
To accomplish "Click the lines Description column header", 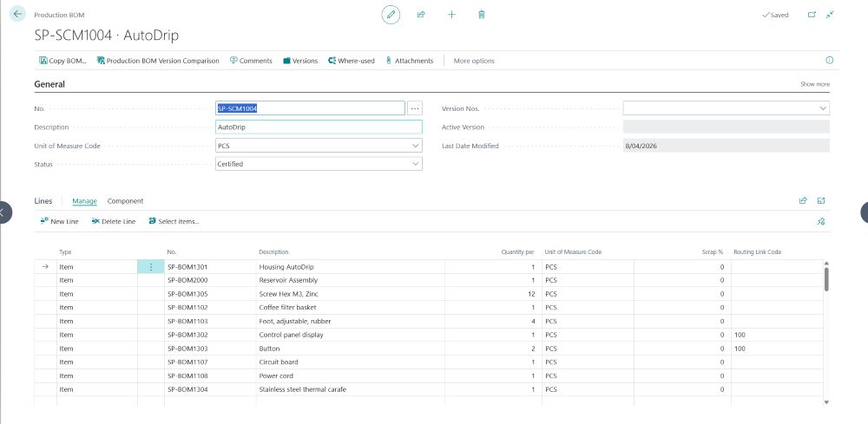I will pyautogui.click(x=273, y=252).
